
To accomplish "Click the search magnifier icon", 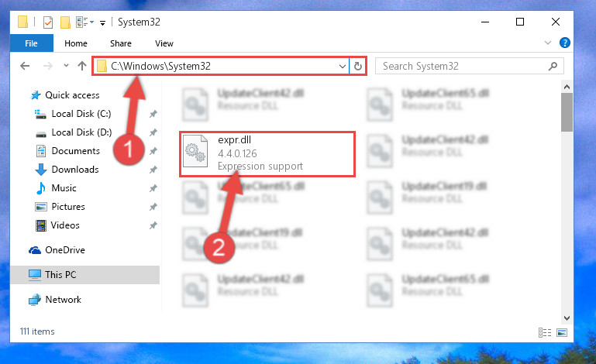I will coord(553,66).
